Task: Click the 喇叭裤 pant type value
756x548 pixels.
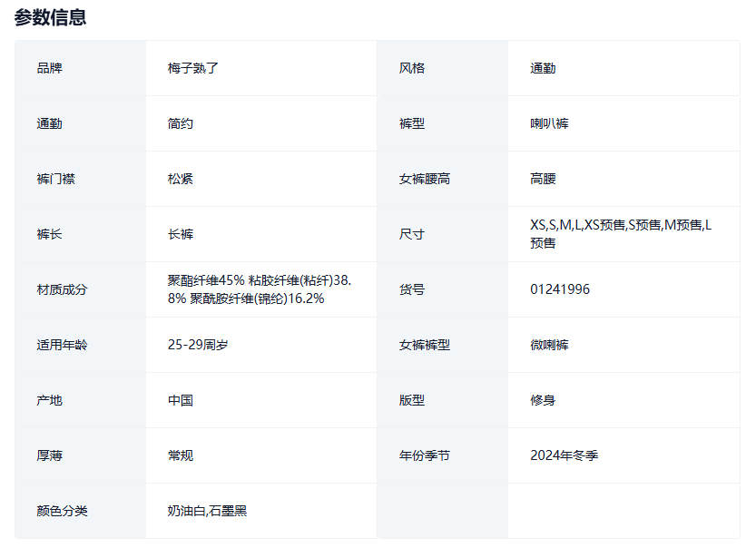Action: pyautogui.click(x=549, y=123)
